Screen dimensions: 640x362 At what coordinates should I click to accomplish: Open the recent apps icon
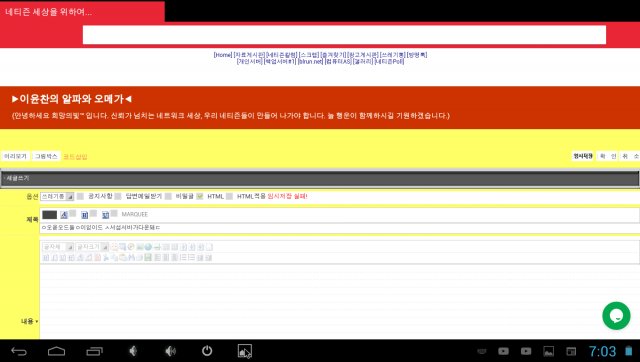(94, 351)
